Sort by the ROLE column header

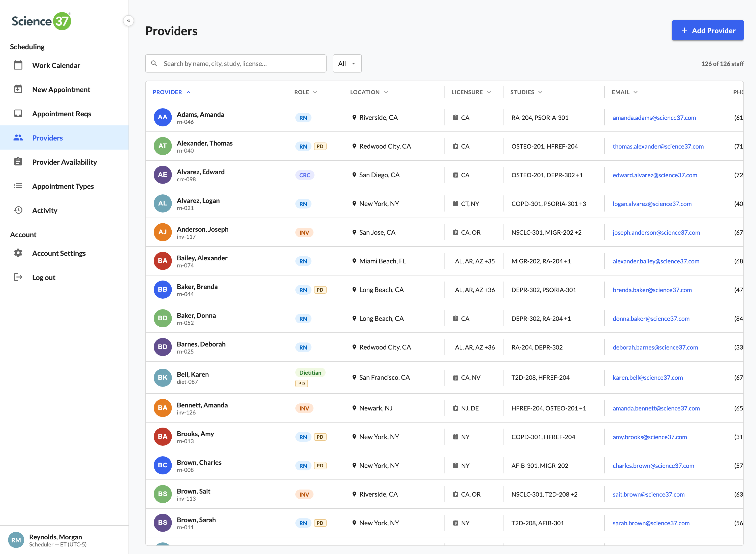(x=305, y=92)
